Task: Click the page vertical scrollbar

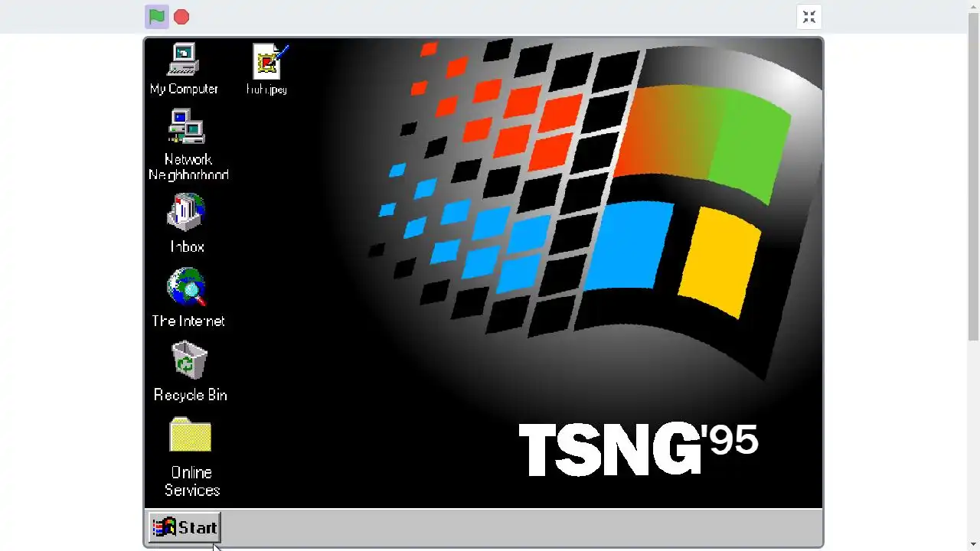Action: [974, 177]
